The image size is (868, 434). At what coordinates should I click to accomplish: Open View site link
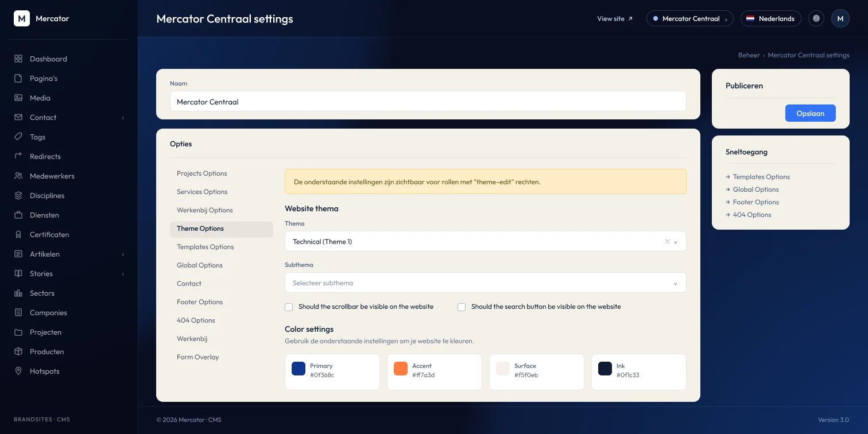(615, 18)
